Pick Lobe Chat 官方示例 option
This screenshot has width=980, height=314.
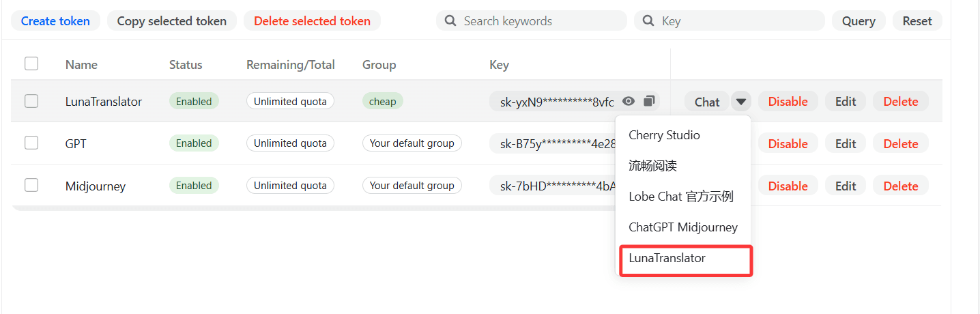tap(680, 197)
